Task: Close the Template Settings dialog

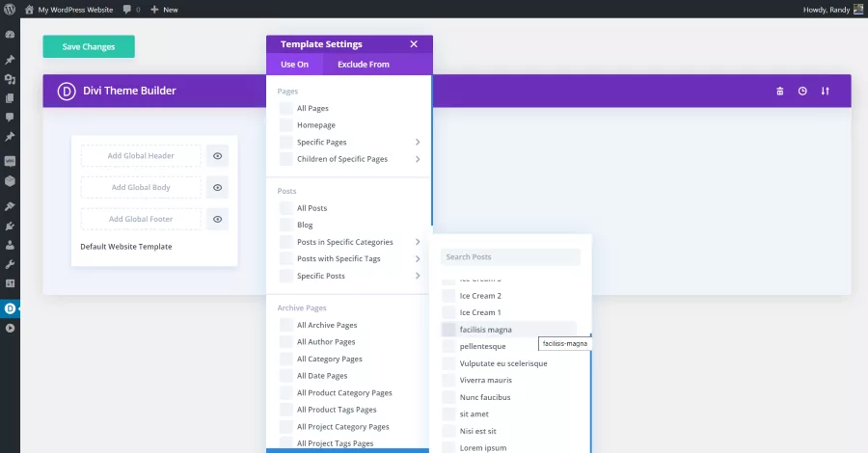Action: pyautogui.click(x=414, y=44)
